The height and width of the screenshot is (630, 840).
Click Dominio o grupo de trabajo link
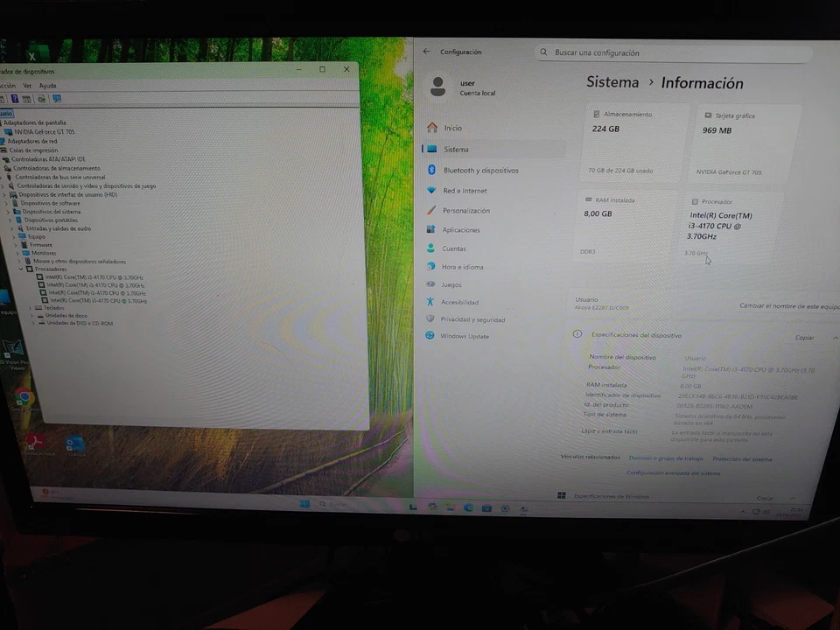665,458
